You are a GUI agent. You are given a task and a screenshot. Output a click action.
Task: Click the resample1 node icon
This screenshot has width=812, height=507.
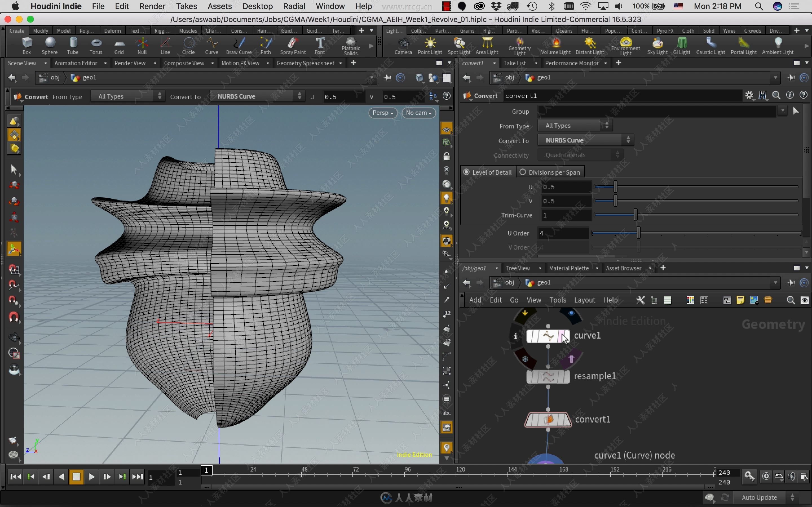point(547,375)
